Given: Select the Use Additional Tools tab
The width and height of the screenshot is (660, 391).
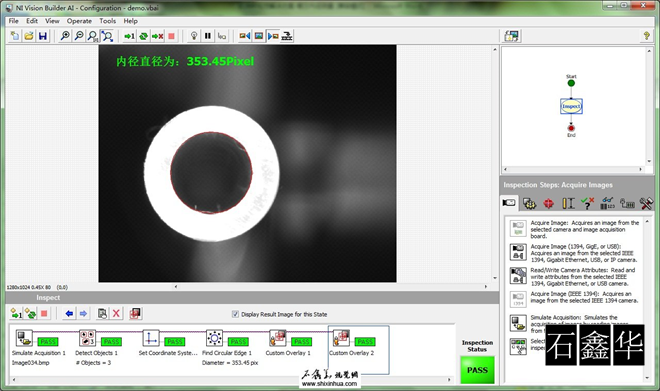Looking at the screenshot, I should click(646, 204).
